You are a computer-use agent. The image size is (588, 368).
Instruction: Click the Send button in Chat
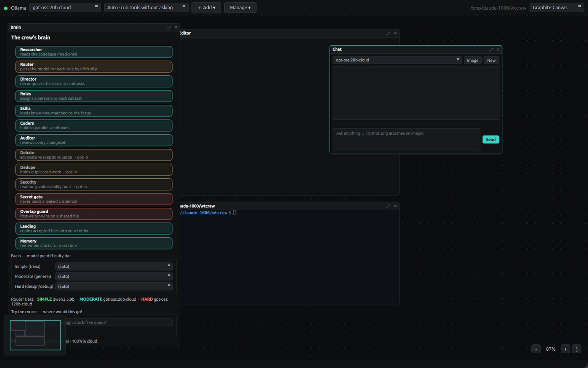491,139
